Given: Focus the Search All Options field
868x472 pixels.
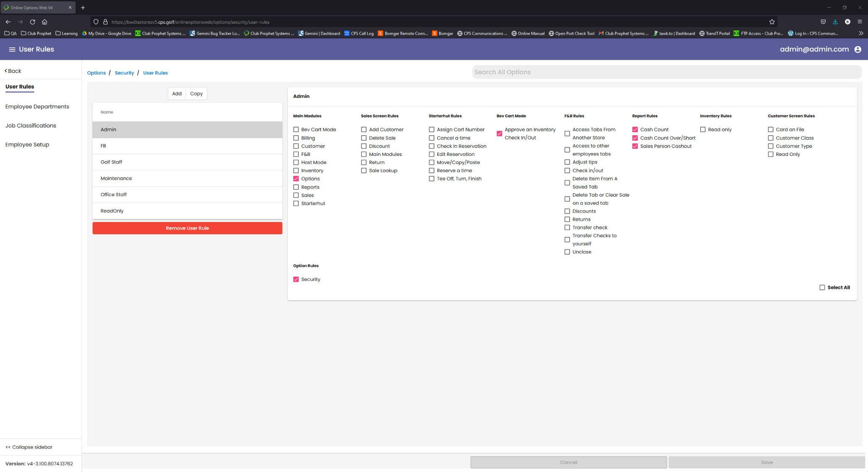Looking at the screenshot, I should (x=667, y=72).
